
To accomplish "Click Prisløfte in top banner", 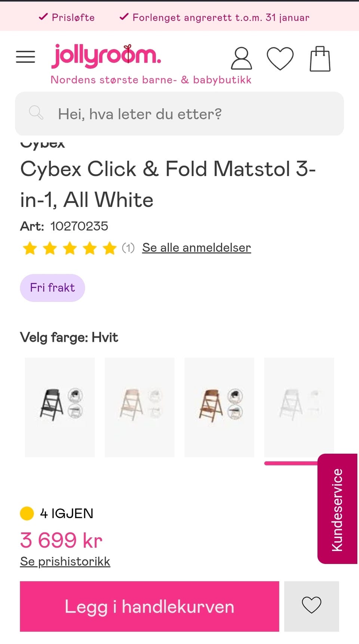I will (x=67, y=17).
